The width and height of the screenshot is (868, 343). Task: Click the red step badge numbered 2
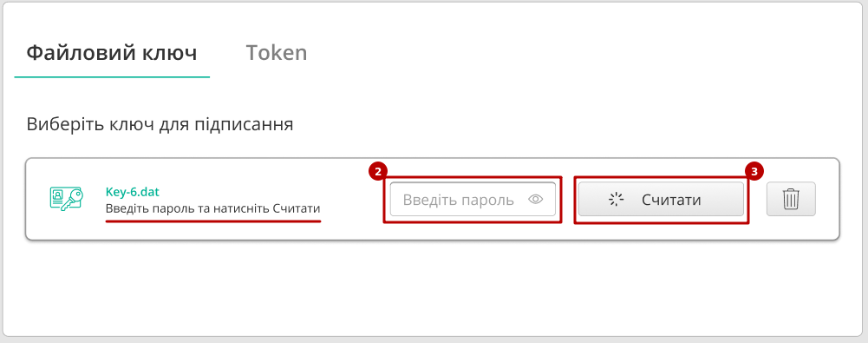tap(378, 172)
